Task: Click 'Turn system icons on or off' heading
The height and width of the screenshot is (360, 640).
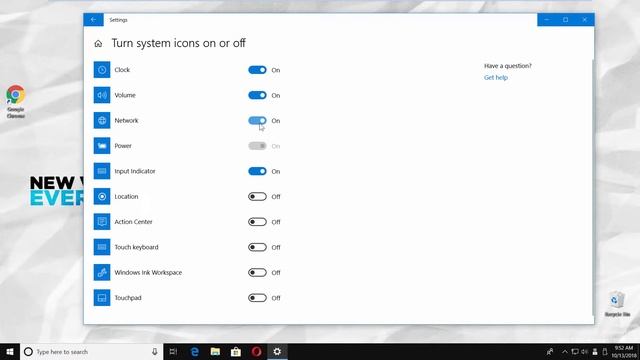Action: point(179,43)
